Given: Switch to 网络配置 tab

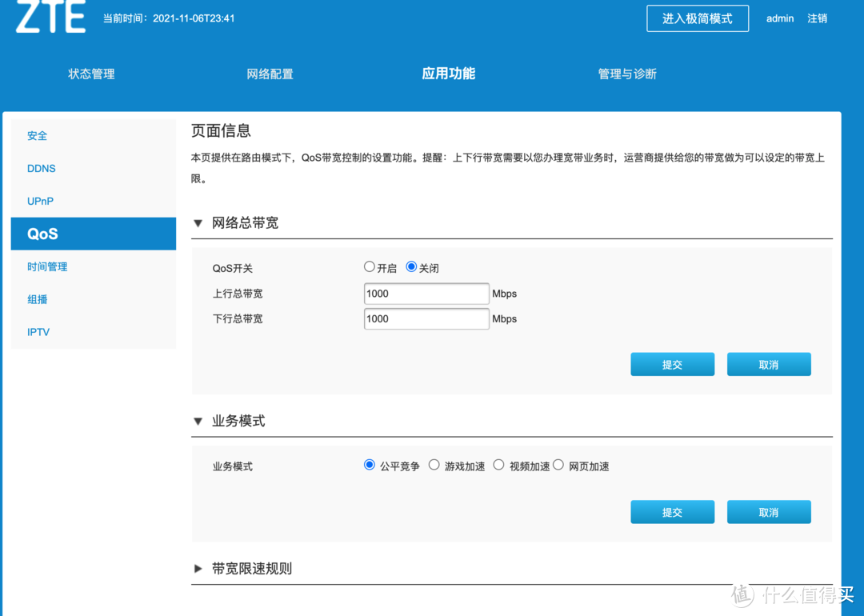Looking at the screenshot, I should pos(270,74).
